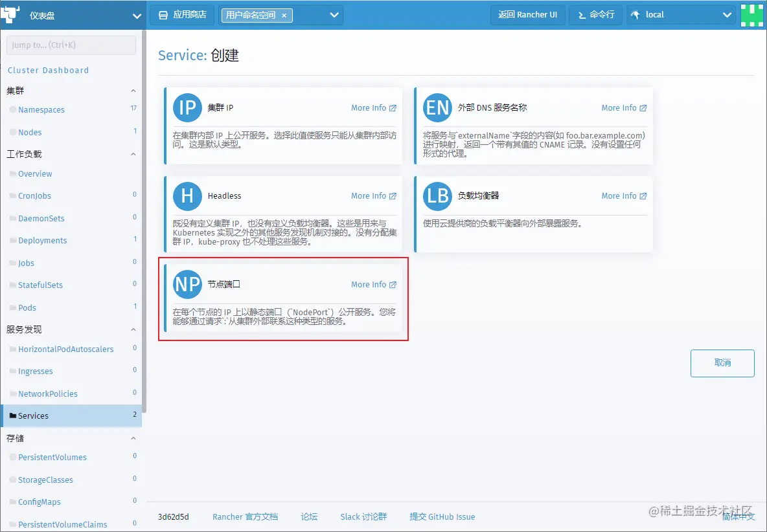Open the 命令行 shell
The image size is (767, 532).
click(596, 15)
